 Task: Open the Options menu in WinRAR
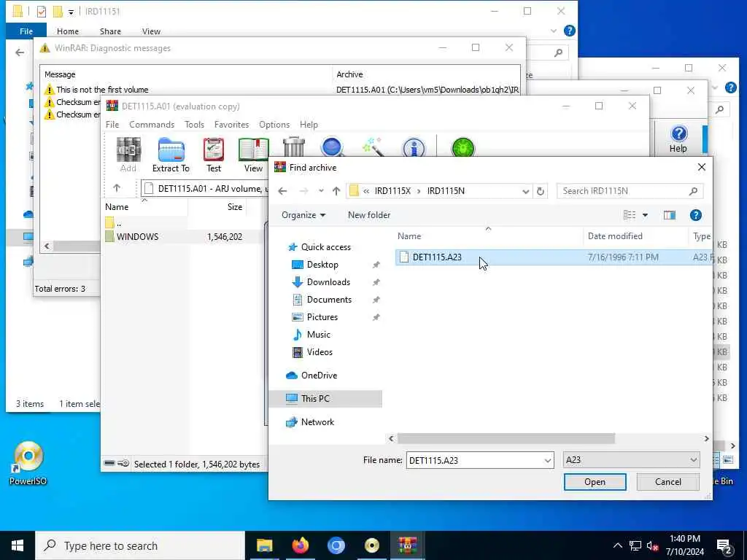[274, 125]
